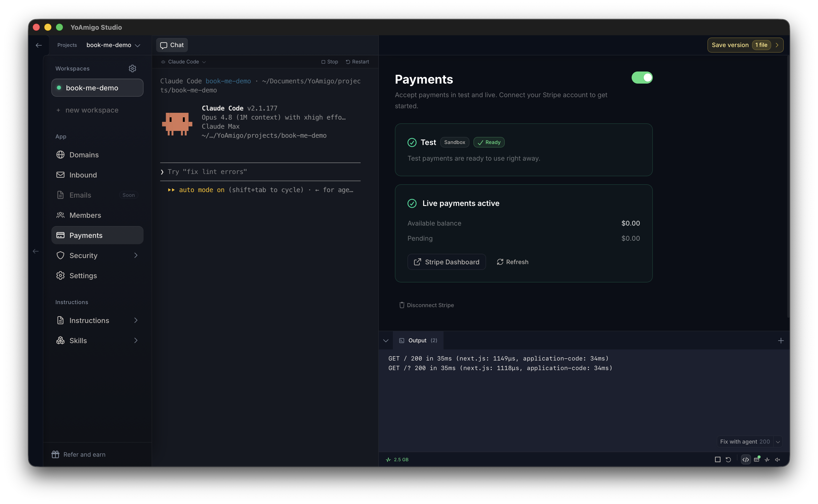Click the Restart button in chat header
The image size is (818, 504).
click(357, 62)
